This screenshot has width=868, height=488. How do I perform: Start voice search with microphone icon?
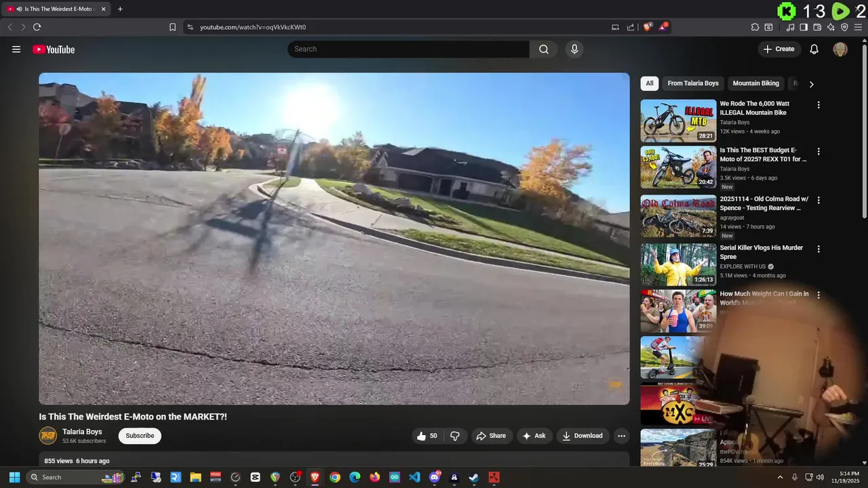574,49
